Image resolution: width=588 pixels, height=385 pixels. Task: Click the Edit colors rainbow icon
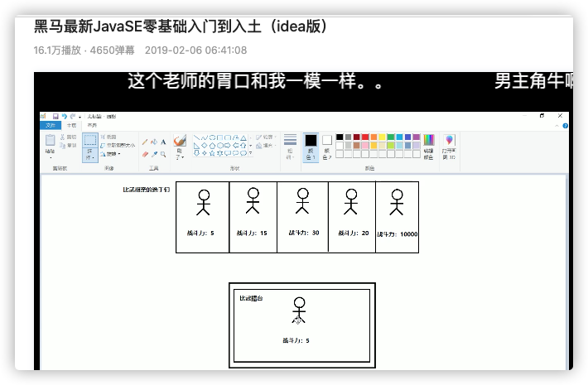click(x=429, y=140)
